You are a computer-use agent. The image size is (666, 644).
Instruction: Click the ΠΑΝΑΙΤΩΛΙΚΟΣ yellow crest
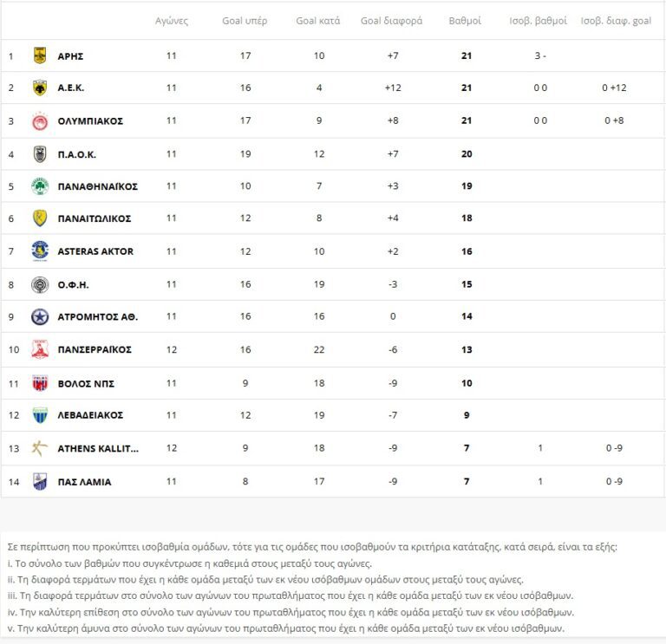(39, 218)
